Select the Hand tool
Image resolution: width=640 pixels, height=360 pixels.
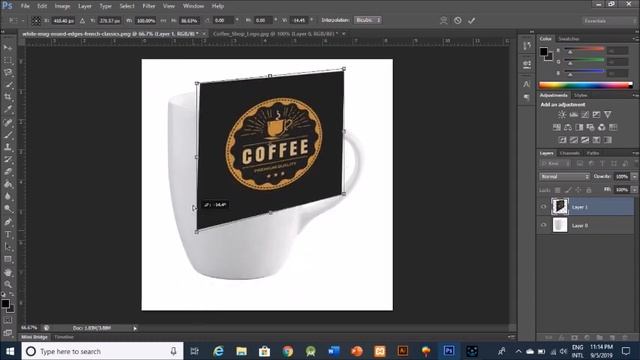pos(8,272)
